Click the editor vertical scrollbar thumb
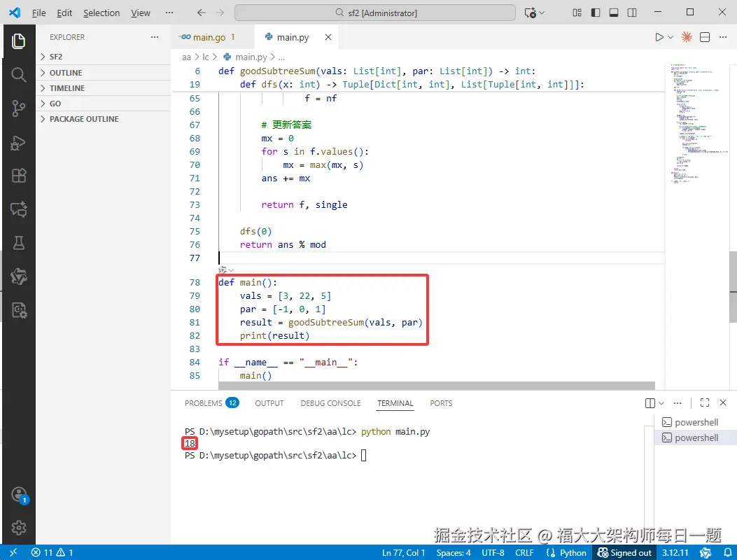Viewport: 737px width, 560px height. (733, 287)
